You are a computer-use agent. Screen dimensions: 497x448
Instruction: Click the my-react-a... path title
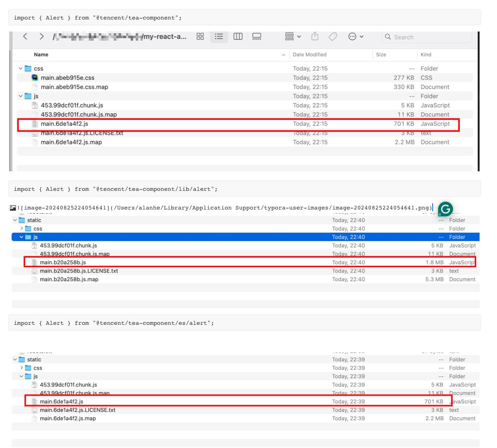pyautogui.click(x=165, y=37)
